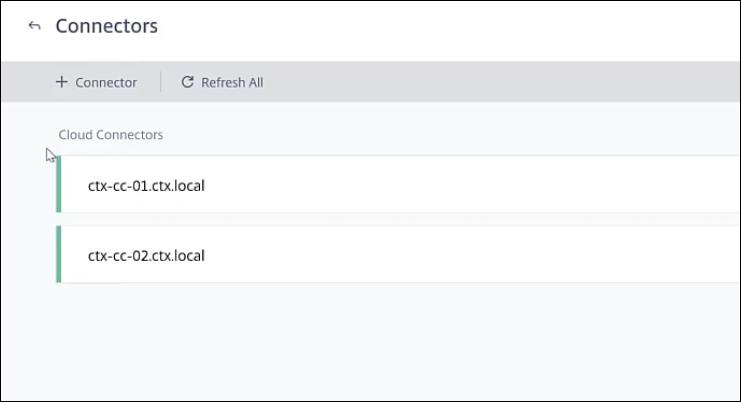The image size is (741, 402).
Task: Click white header area right of Connectors title
Action: point(450,26)
